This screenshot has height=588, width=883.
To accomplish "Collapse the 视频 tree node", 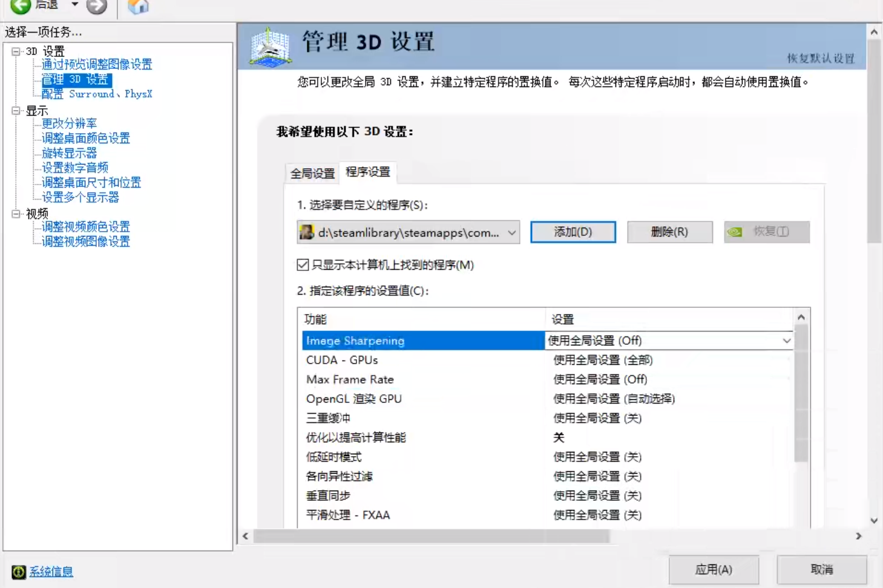I will point(16,214).
